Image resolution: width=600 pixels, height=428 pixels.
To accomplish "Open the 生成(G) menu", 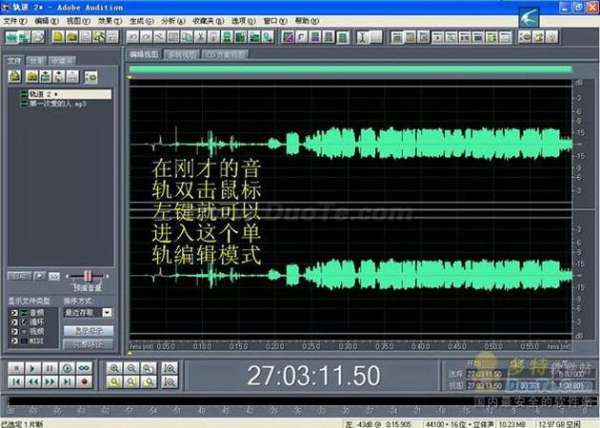I will (142, 21).
